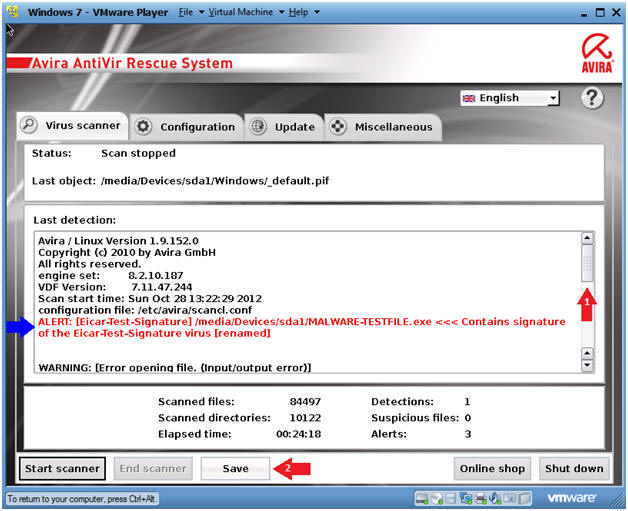Click the scanned directories value 10122
Screen dimensions: 628x511
[x=305, y=418]
